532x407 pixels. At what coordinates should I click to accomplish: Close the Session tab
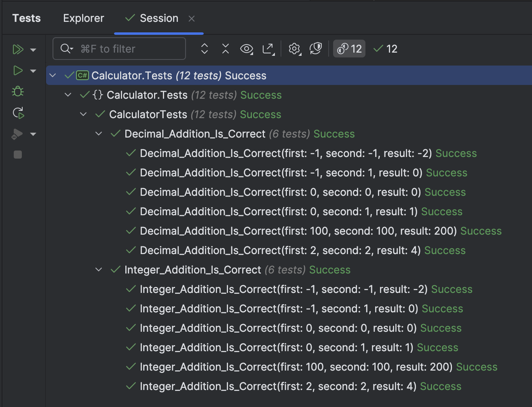pyautogui.click(x=191, y=19)
